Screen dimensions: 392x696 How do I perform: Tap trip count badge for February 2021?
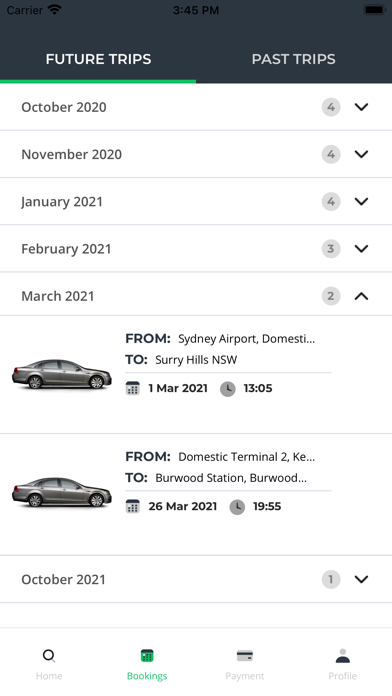point(331,249)
